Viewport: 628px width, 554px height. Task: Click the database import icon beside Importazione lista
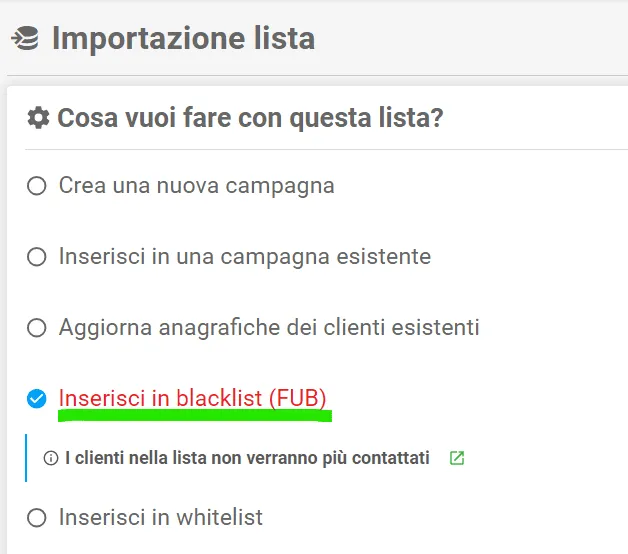(25, 38)
